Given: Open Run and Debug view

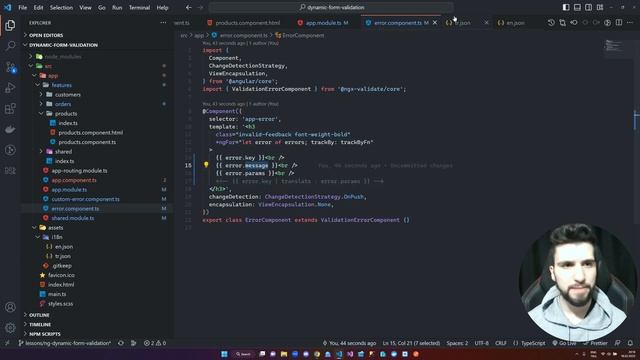Looking at the screenshot, I should (x=10, y=87).
